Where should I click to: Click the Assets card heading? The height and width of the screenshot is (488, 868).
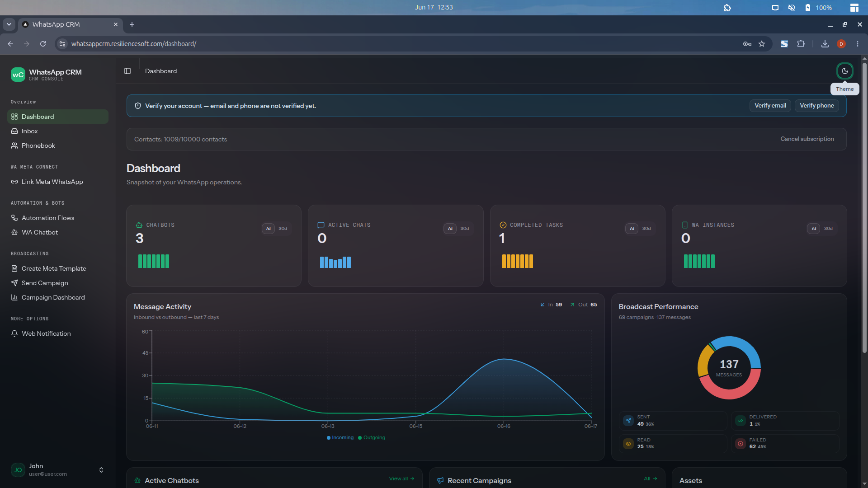[691, 481]
